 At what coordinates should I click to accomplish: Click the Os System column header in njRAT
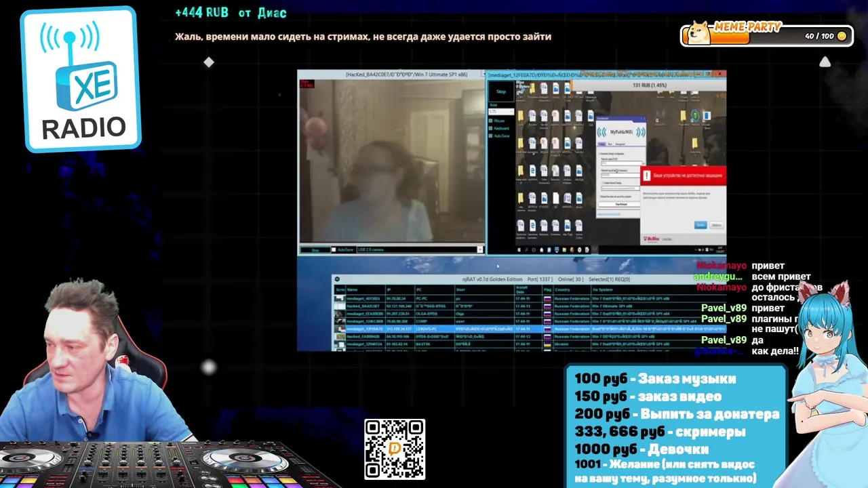pyautogui.click(x=658, y=289)
